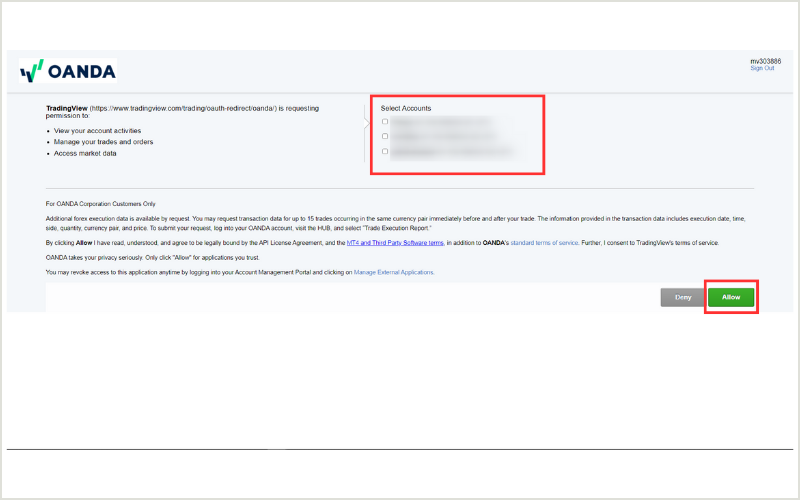The width and height of the screenshot is (800, 500).
Task: Open Manage External Applications link
Action: (x=393, y=272)
